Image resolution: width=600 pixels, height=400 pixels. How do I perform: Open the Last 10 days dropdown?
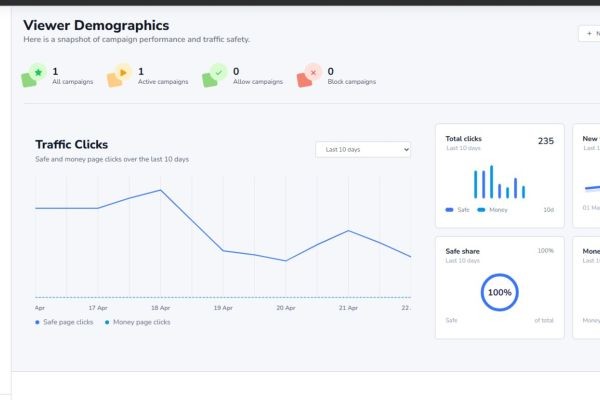[x=363, y=149]
